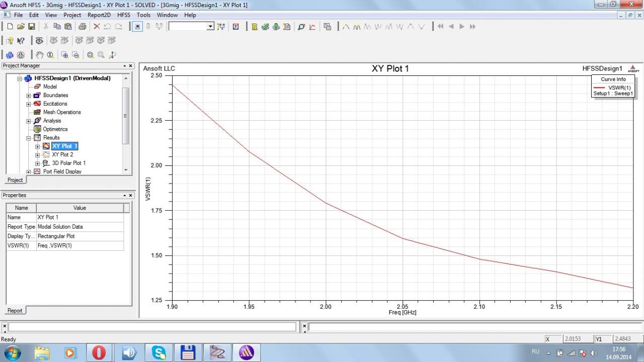The height and width of the screenshot is (362, 644).
Task: Click the Display Type value Rectangular Plot
Action: pos(56,236)
